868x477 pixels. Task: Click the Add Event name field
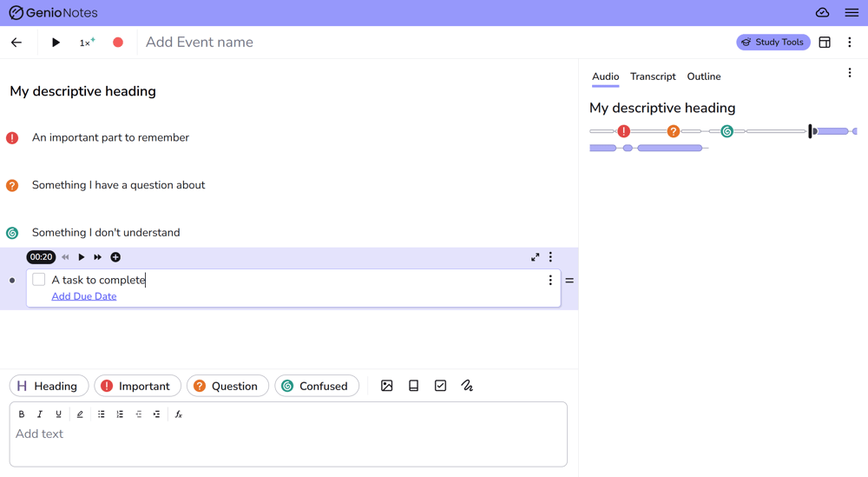tap(200, 42)
